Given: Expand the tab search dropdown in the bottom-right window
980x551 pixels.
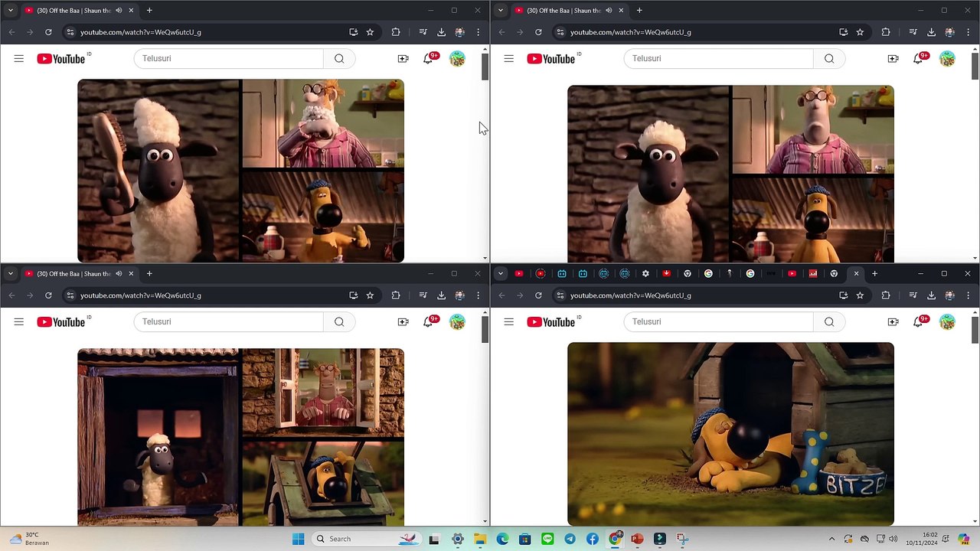Looking at the screenshot, I should (501, 274).
